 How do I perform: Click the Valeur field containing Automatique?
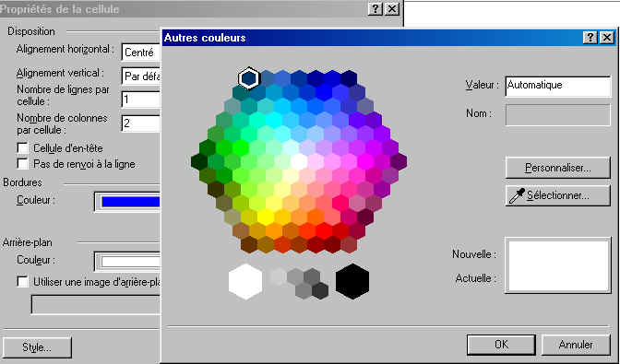click(x=558, y=86)
